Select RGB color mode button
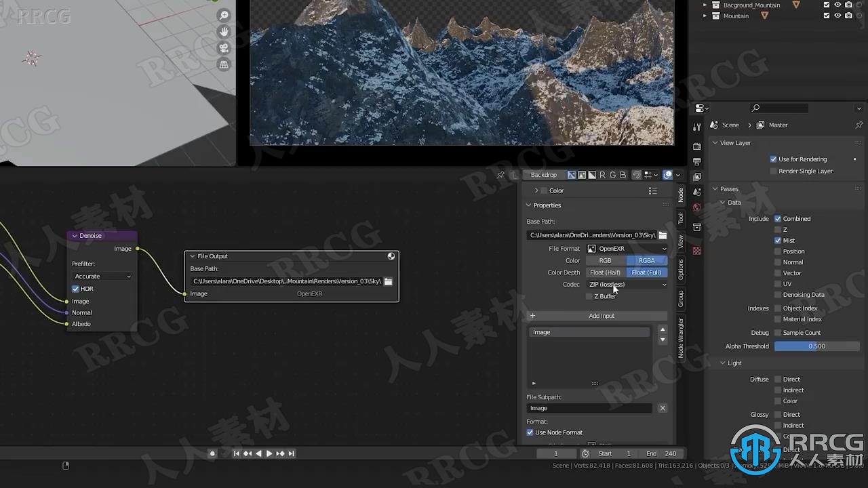Image resolution: width=868 pixels, height=488 pixels. pyautogui.click(x=605, y=261)
